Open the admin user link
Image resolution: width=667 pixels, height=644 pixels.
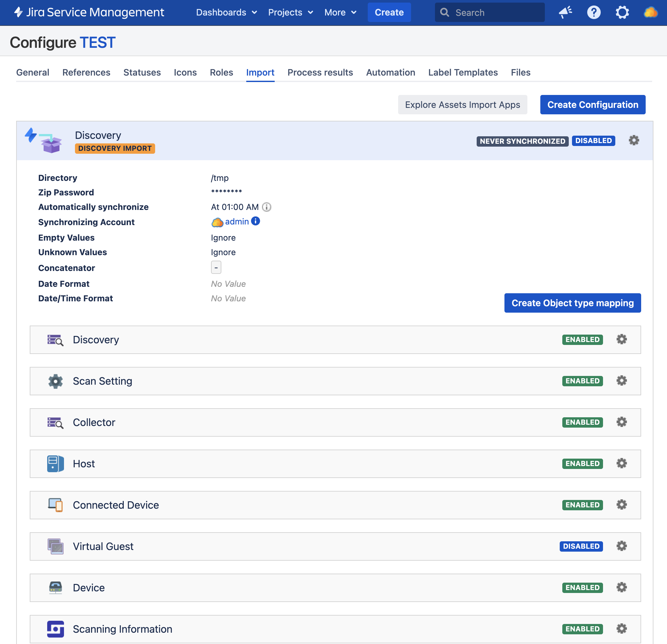coord(237,222)
